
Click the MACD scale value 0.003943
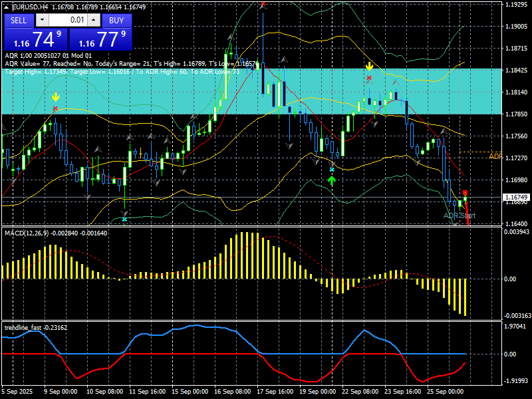click(x=517, y=231)
